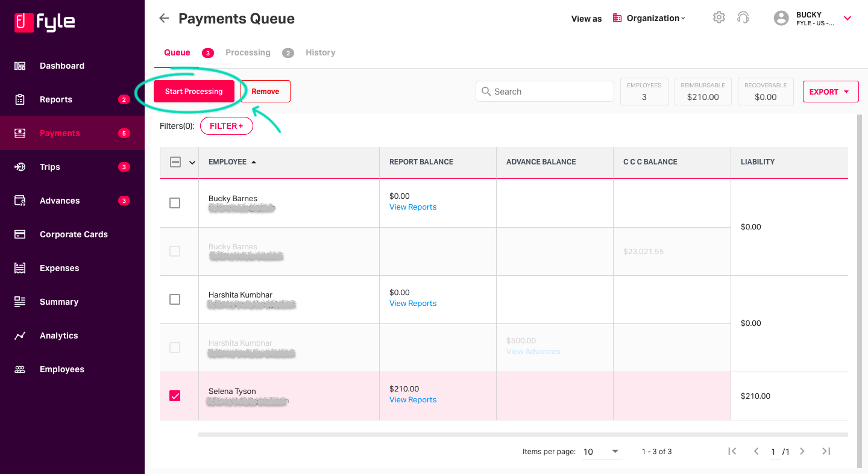Screen dimensions: 868x474
Task: Click the settings gear icon
Action: point(719,17)
